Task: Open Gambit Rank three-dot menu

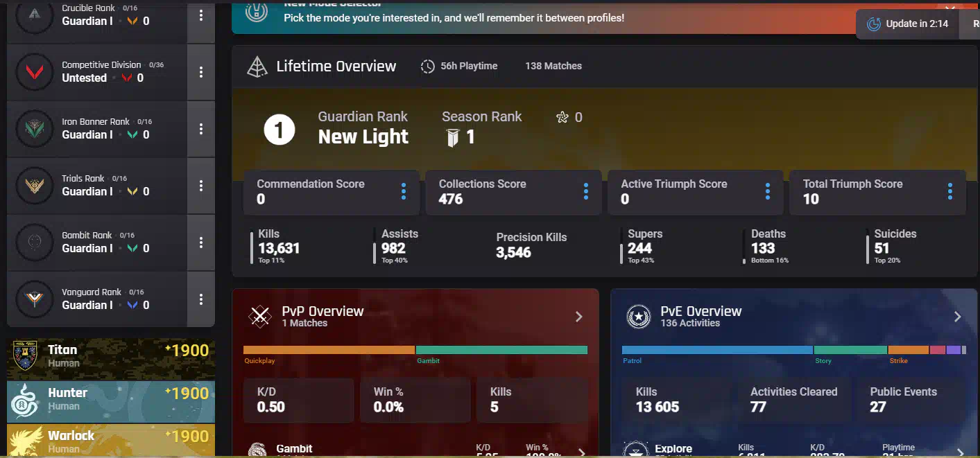Action: click(x=201, y=243)
